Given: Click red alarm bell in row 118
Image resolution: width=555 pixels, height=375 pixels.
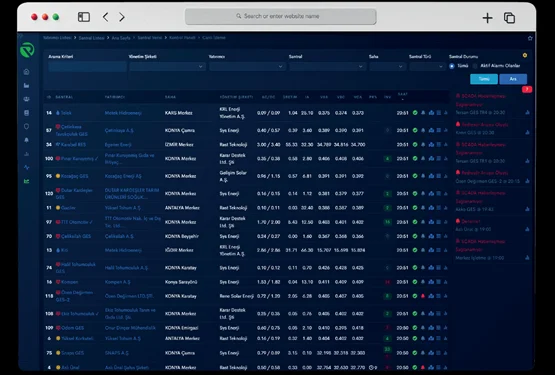Looking at the screenshot, I should pos(423,296).
